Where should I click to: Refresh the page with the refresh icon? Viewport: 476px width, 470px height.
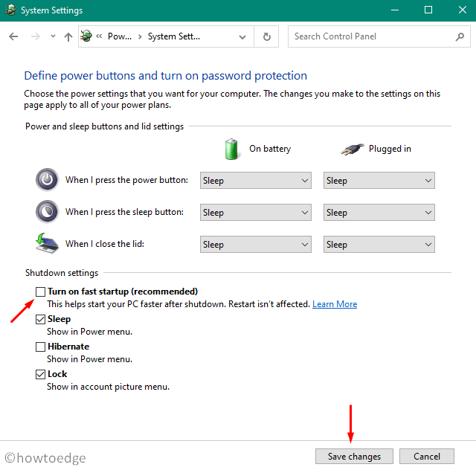(x=266, y=36)
